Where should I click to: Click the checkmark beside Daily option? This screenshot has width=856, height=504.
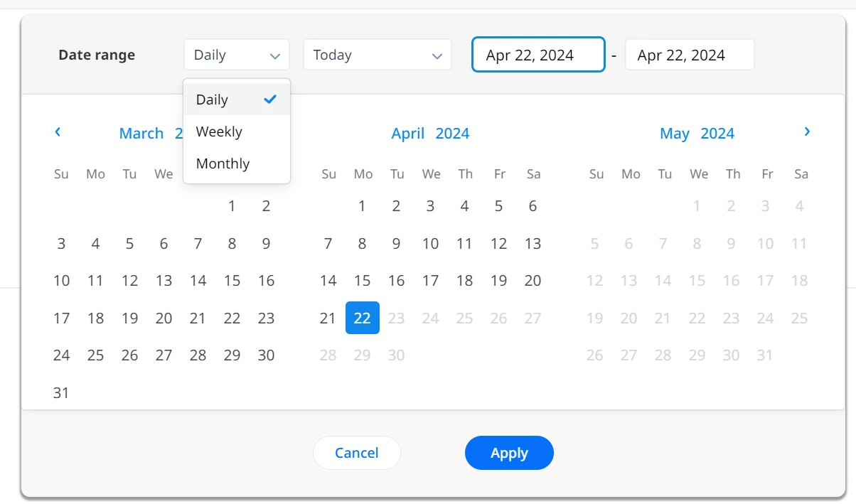[x=270, y=99]
